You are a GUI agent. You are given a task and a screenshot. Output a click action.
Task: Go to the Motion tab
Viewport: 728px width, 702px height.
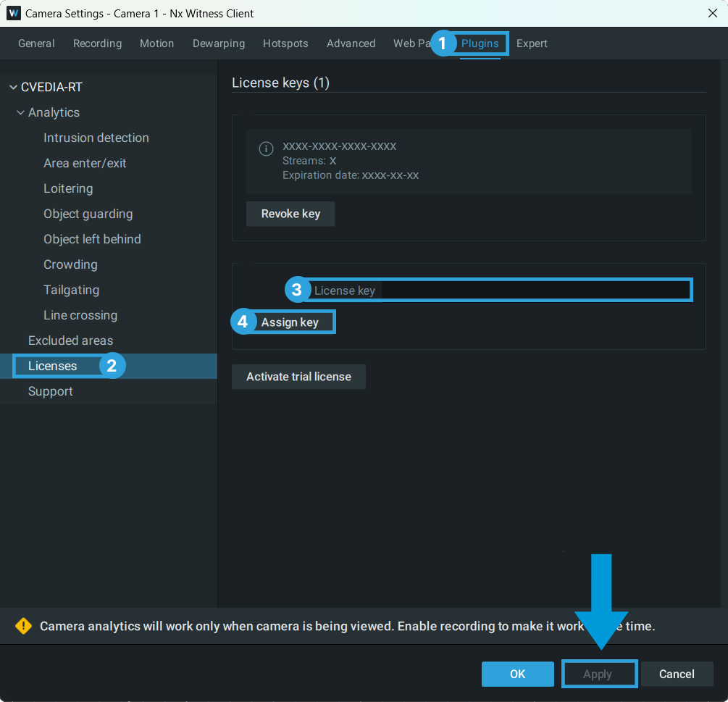point(157,43)
